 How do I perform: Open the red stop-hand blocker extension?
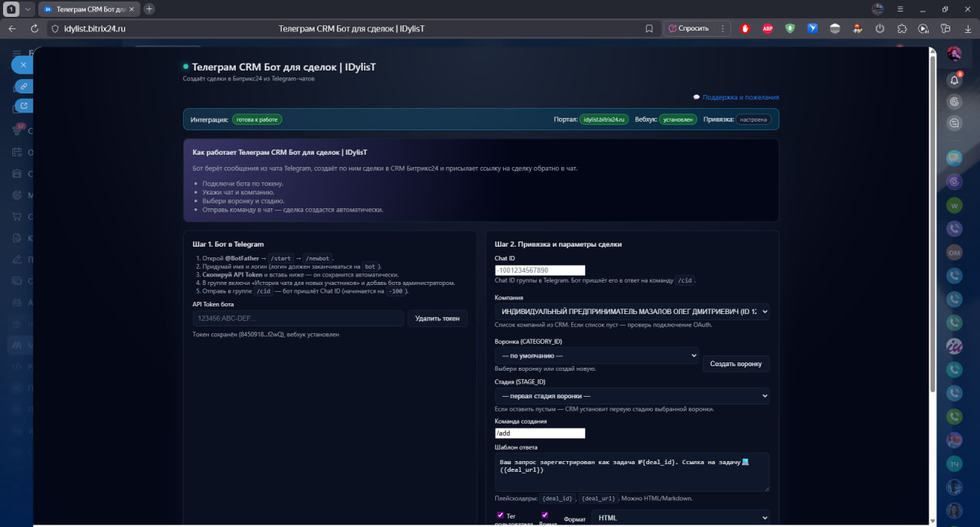coord(745,28)
